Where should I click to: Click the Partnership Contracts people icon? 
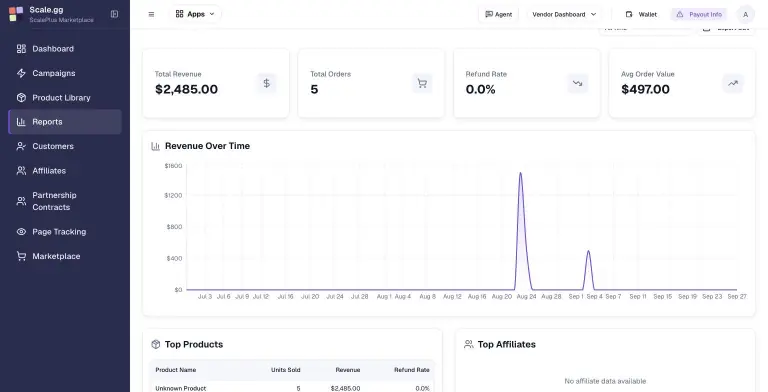pyautogui.click(x=21, y=201)
